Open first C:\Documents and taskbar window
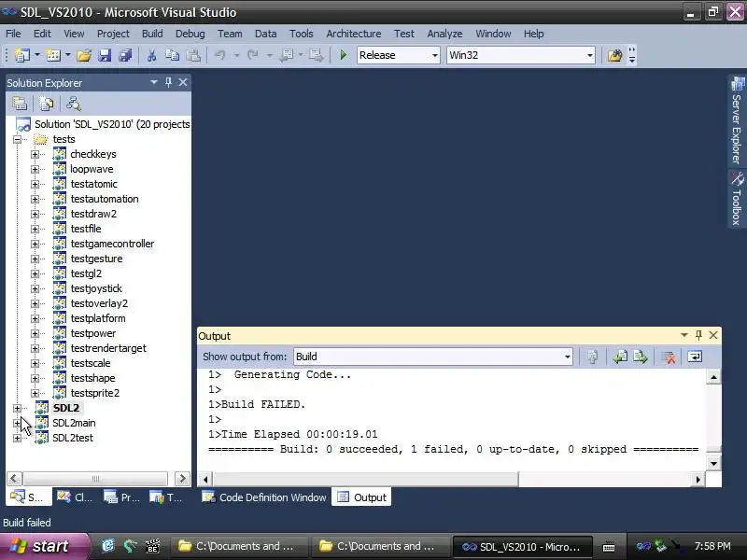747x560 pixels. (x=237, y=546)
